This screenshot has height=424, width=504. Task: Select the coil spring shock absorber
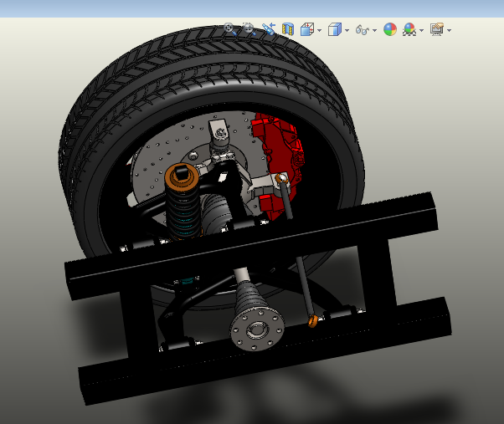tap(183, 202)
